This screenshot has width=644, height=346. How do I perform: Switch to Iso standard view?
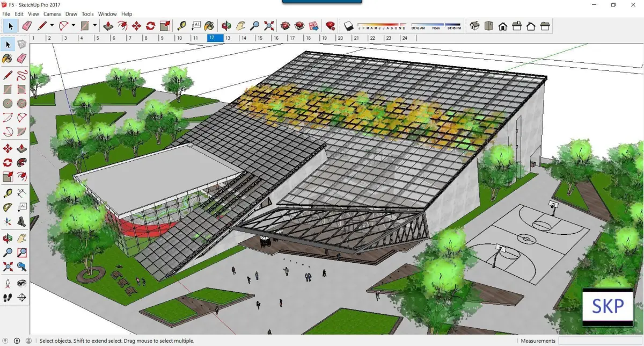click(474, 25)
